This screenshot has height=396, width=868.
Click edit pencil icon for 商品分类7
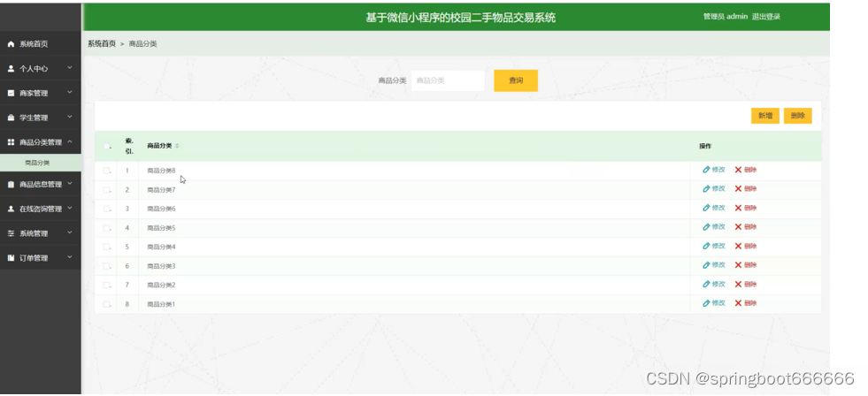tap(706, 188)
